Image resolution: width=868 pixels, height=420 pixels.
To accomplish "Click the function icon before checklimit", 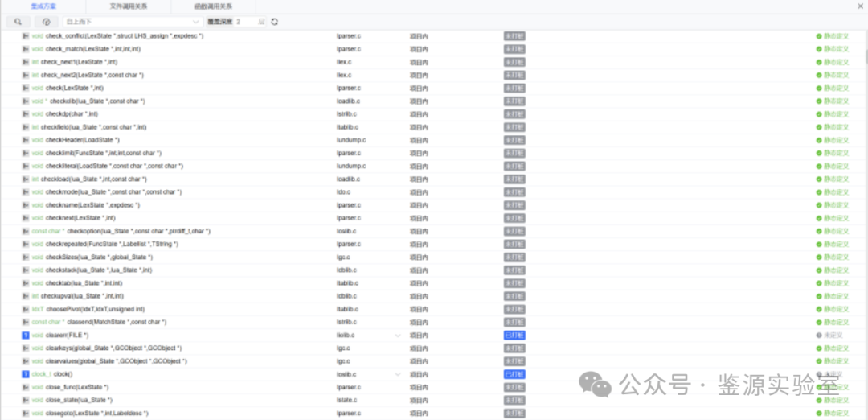I will click(26, 153).
